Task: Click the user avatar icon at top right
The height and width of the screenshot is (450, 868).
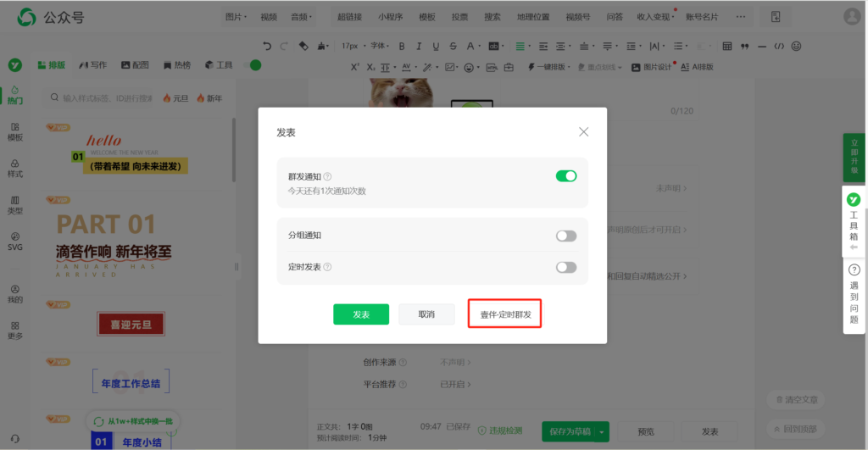Action: click(851, 17)
